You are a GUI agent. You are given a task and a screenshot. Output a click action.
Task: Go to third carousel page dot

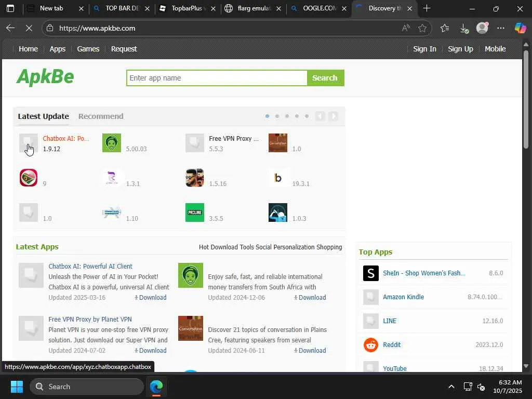click(x=287, y=116)
